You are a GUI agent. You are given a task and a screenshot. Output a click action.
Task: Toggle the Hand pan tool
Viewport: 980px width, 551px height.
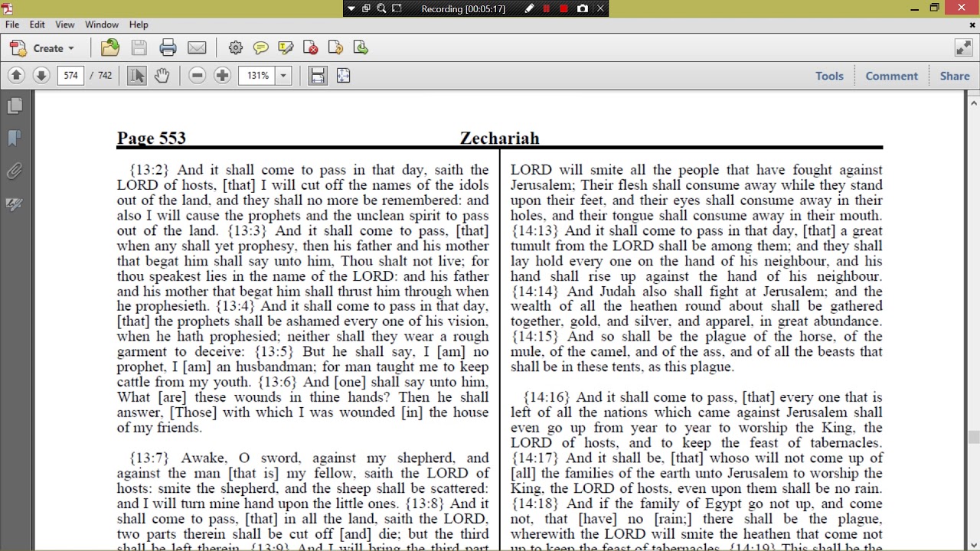[162, 76]
